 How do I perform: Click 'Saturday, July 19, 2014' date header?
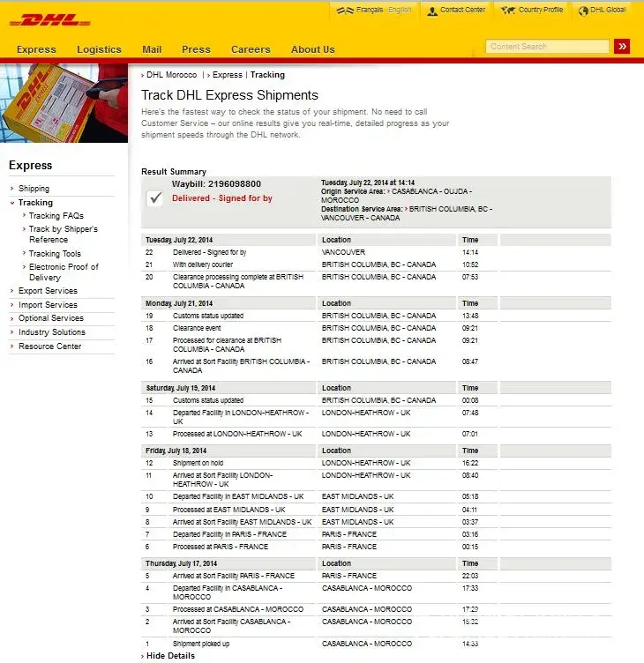pos(181,388)
